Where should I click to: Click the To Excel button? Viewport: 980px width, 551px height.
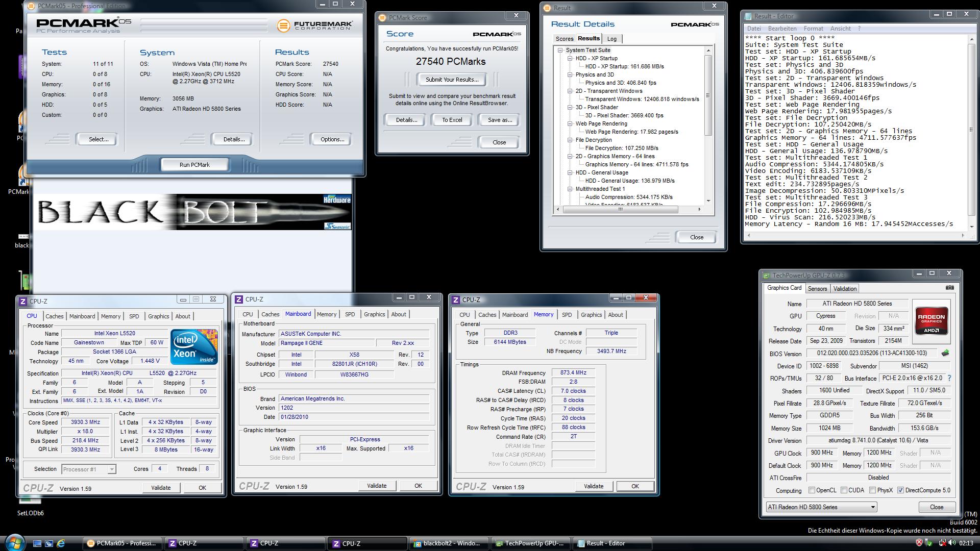point(452,120)
